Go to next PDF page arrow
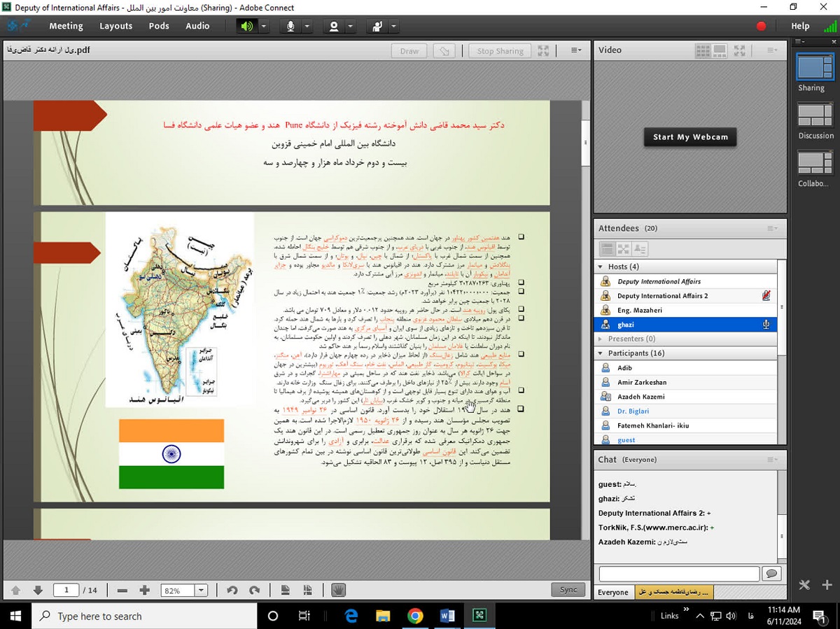Screen dimensions: 840x629 click(x=38, y=591)
